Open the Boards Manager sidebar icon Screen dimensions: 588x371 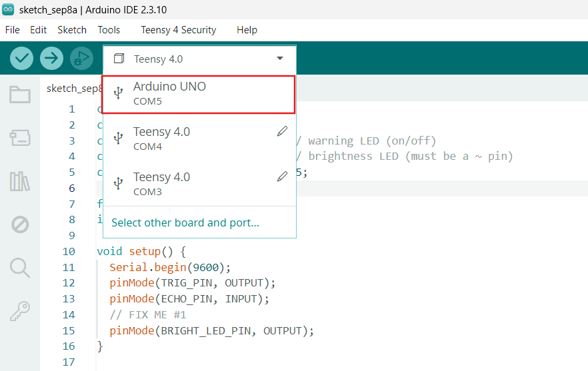click(x=20, y=137)
